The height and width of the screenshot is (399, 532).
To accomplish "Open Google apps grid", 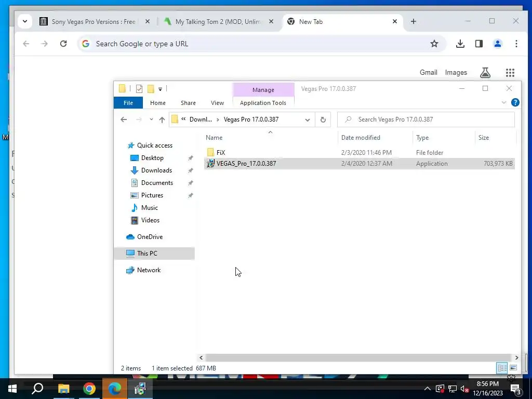I will [510, 72].
